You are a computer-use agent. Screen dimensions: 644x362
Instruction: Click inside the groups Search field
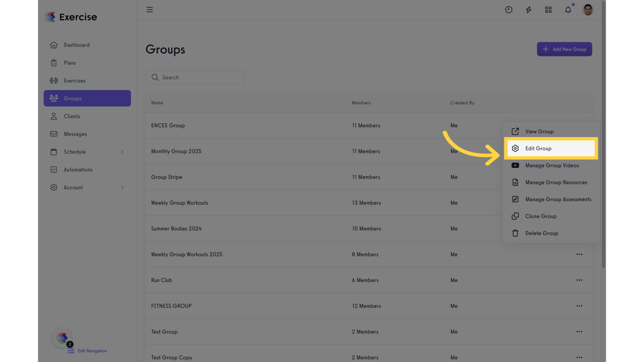[x=195, y=77]
